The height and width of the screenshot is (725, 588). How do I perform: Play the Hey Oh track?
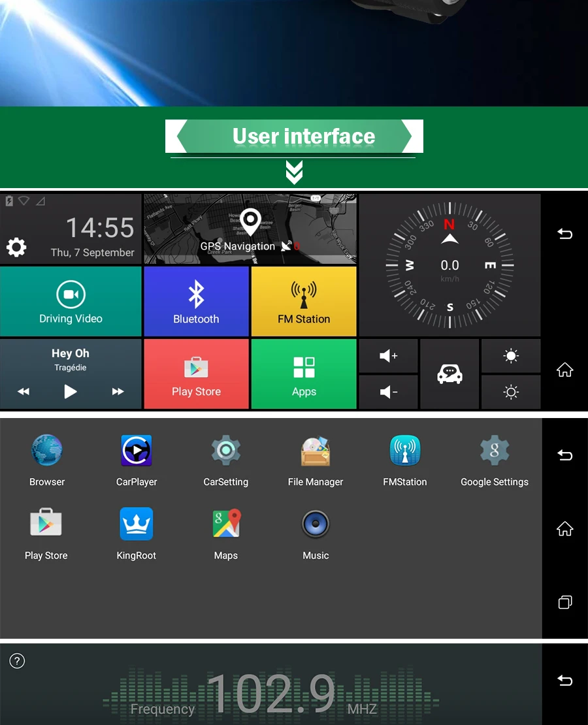tap(70, 392)
